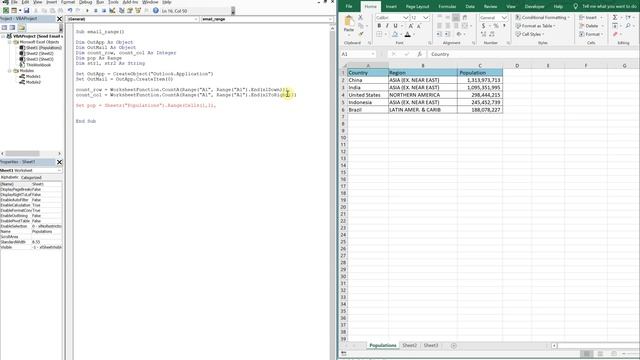The image size is (640, 360).
Task: Open the Debug menu in VBA editor
Action: 85,2
